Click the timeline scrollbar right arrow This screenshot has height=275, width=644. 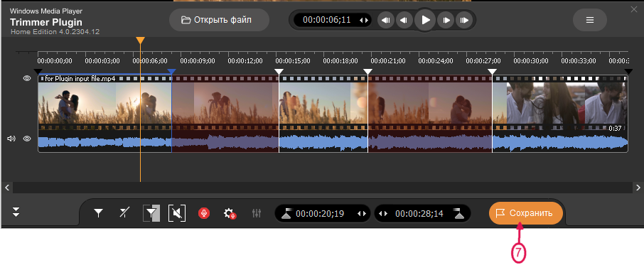click(638, 188)
